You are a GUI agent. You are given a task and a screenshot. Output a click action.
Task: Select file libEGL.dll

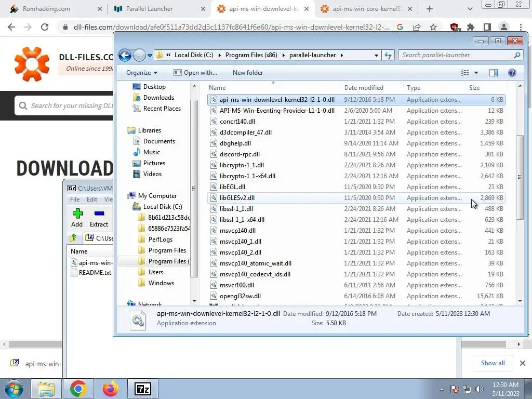356,187
